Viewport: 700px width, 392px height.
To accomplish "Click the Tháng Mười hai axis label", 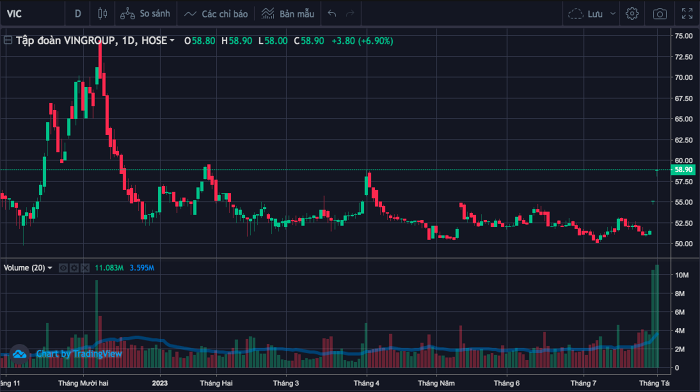I will [83, 383].
